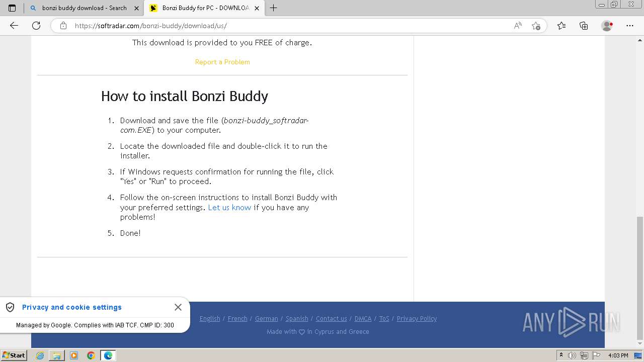Click the address bar URL

[151, 26]
